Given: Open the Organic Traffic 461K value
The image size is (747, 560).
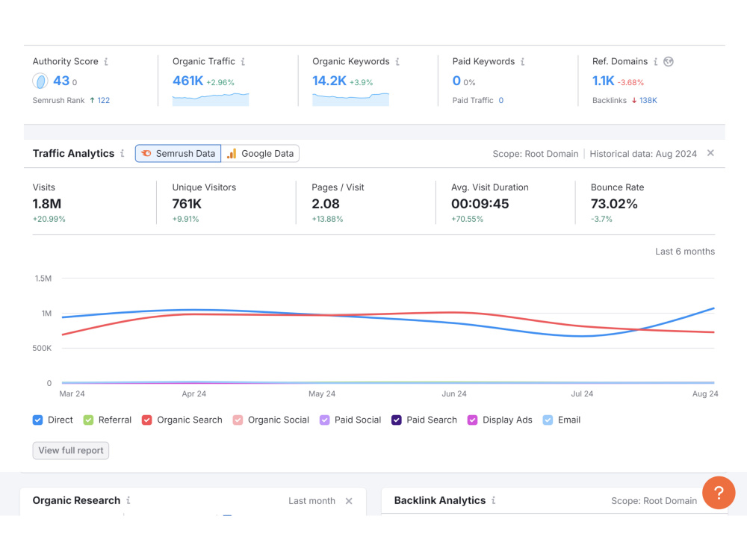Looking at the screenshot, I should (187, 81).
